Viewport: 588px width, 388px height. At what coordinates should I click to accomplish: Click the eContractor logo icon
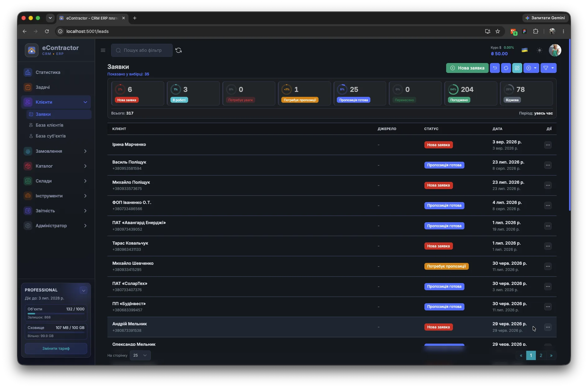coord(32,50)
